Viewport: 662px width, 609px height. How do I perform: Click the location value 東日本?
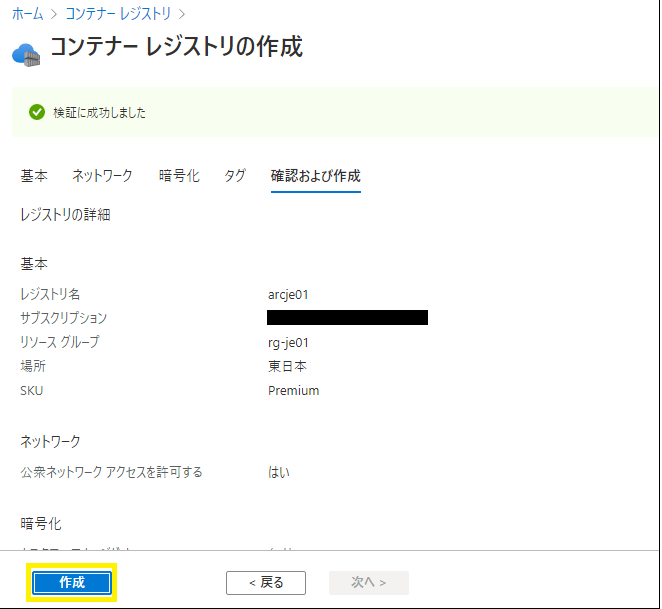(x=287, y=366)
